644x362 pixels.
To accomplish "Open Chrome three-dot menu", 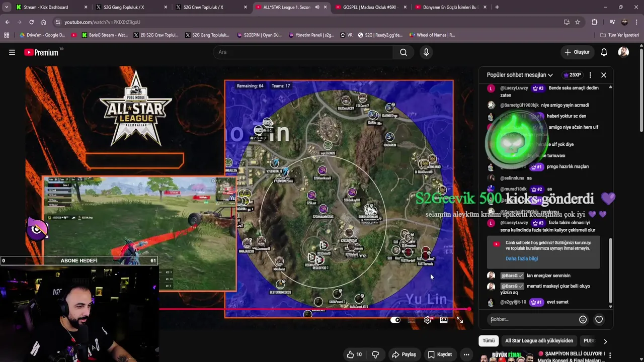I will (x=636, y=22).
